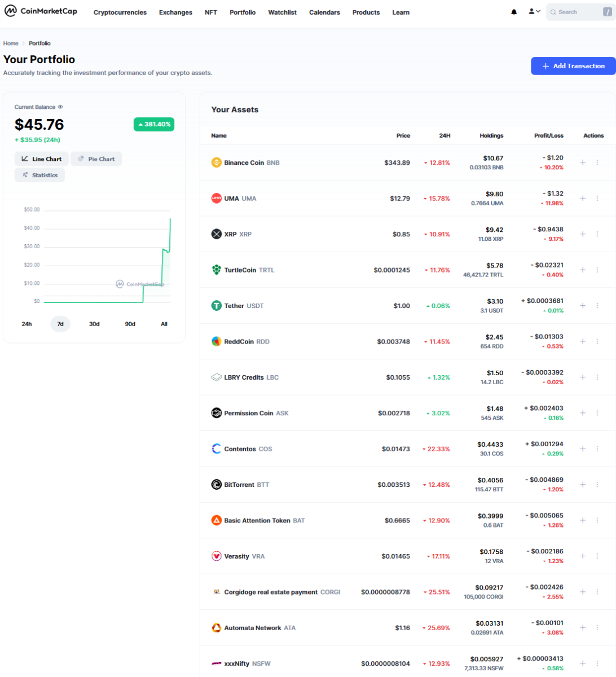The image size is (616, 677).
Task: Open the profile dropdown chevron
Action: [x=539, y=11]
